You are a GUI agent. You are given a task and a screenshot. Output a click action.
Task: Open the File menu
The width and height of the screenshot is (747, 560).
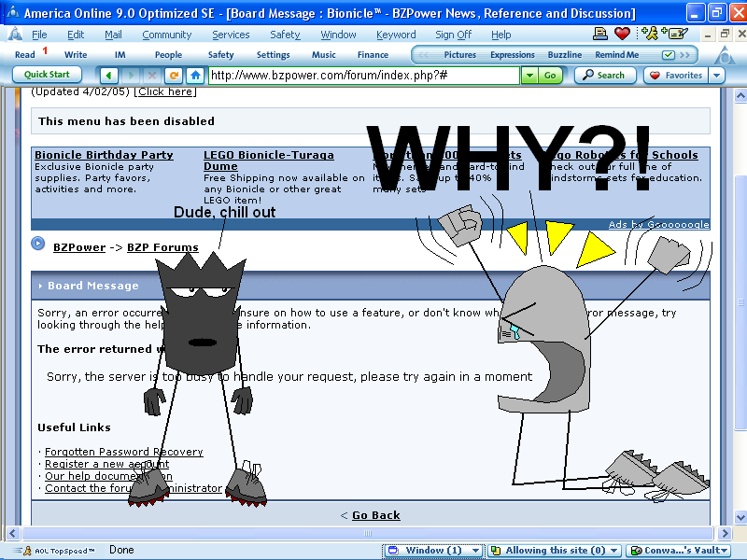pyautogui.click(x=39, y=35)
